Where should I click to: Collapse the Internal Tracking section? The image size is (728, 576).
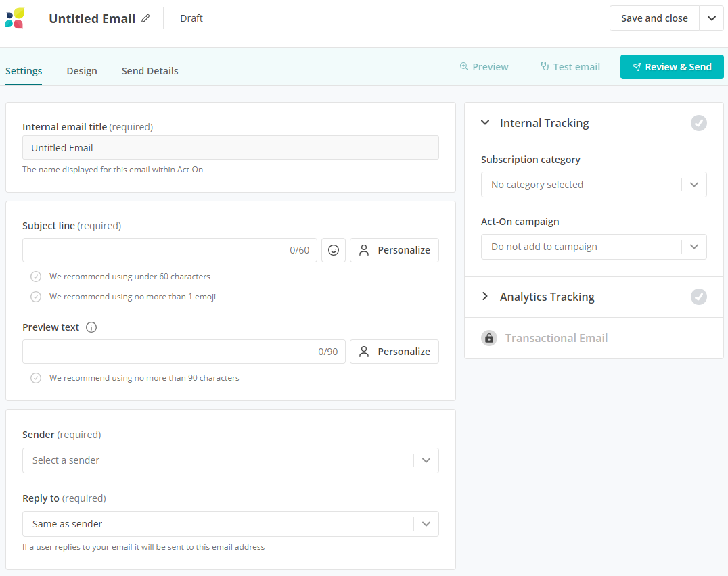pyautogui.click(x=485, y=123)
